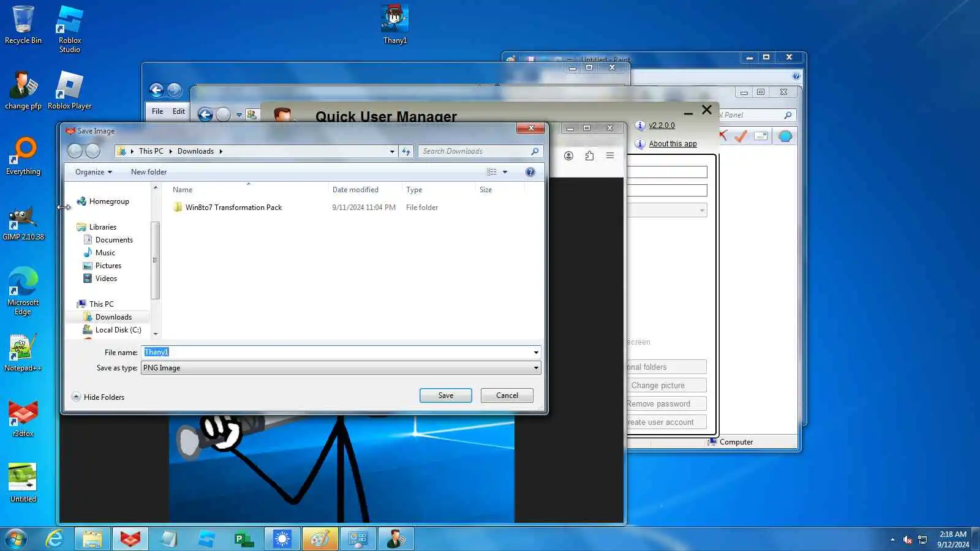Switch to Quick User Manager taskbar icon
980x551 pixels.
coord(396,539)
